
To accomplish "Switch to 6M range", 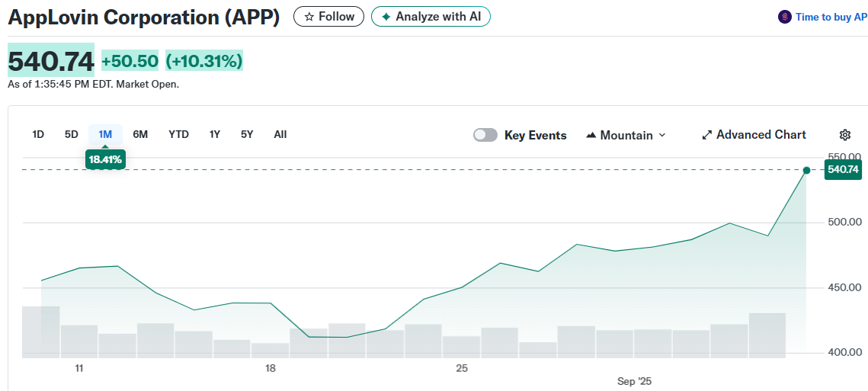I will point(140,135).
